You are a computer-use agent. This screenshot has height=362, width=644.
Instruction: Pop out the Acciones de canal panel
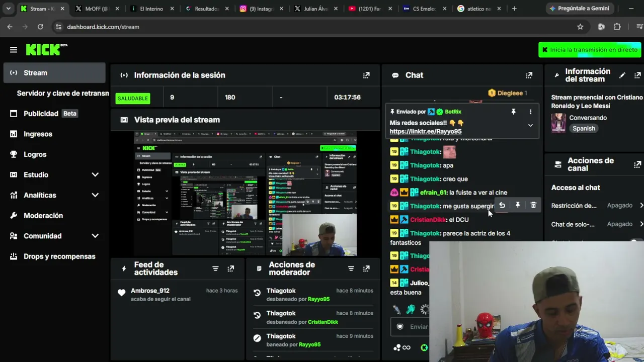point(637,164)
